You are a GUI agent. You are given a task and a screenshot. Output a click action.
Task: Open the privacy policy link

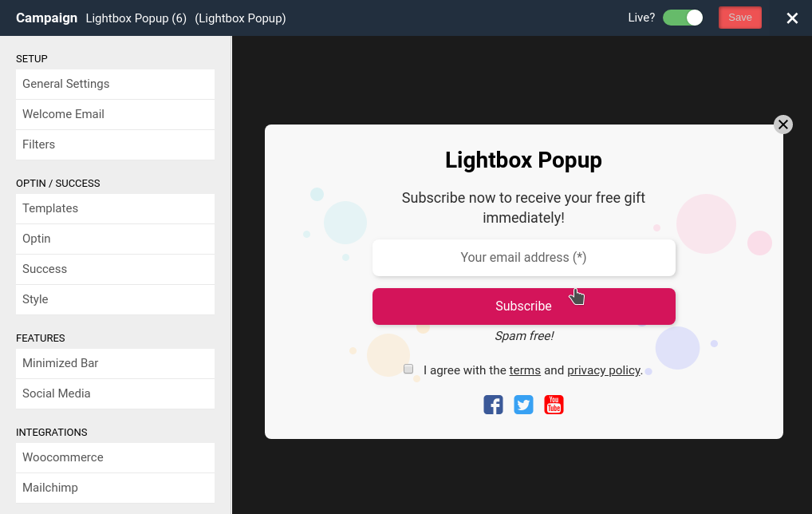pyautogui.click(x=604, y=370)
